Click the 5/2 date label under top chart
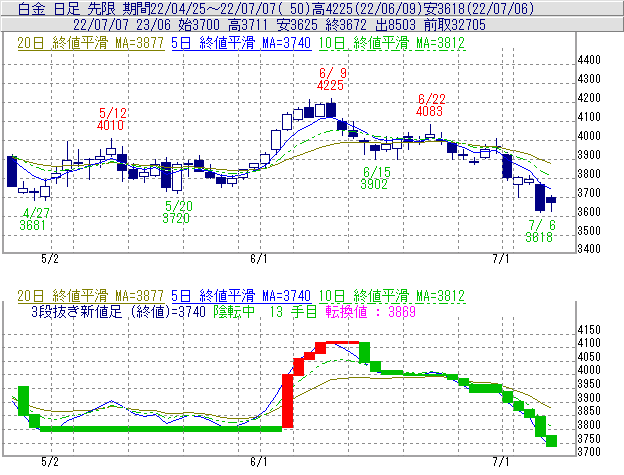The height and width of the screenshot is (475, 624). pos(50,259)
